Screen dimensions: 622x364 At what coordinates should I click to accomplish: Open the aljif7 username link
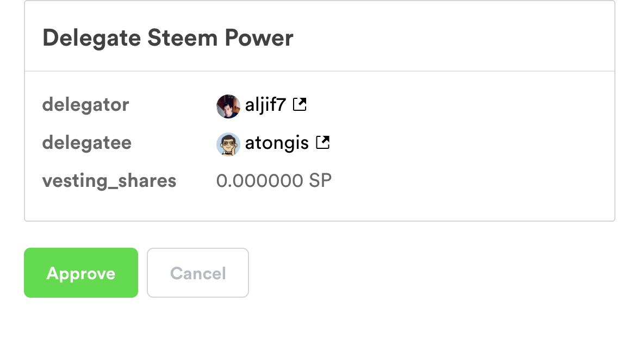(x=265, y=105)
